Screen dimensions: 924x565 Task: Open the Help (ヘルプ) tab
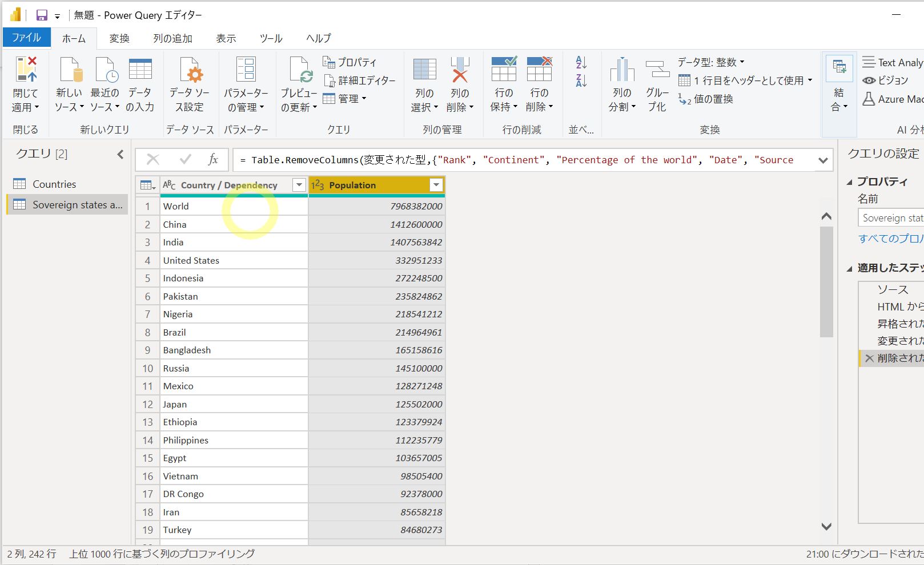tap(318, 38)
